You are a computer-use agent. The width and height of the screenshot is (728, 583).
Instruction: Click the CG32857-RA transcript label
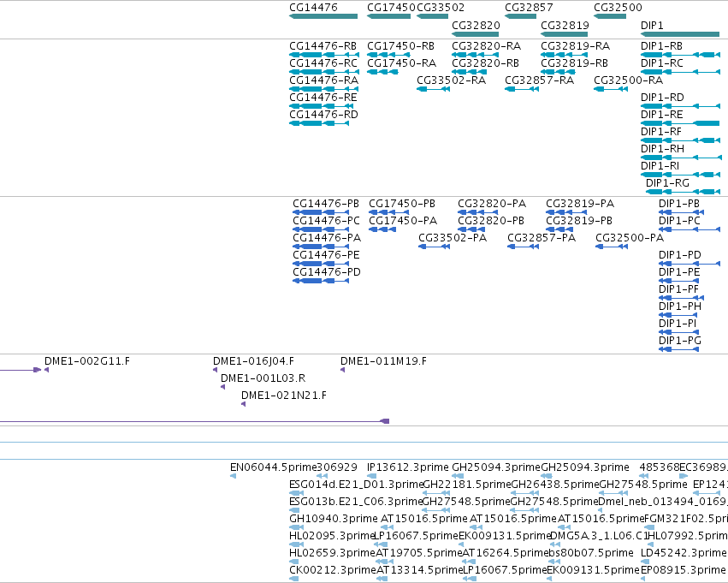(x=540, y=80)
